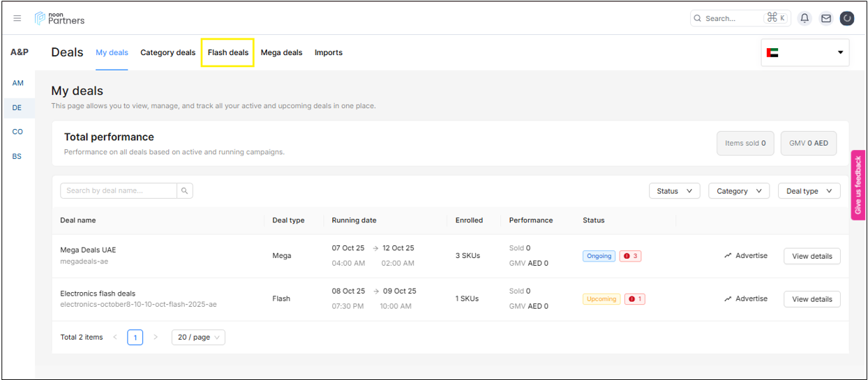Click the red error badge showing 3

631,256
